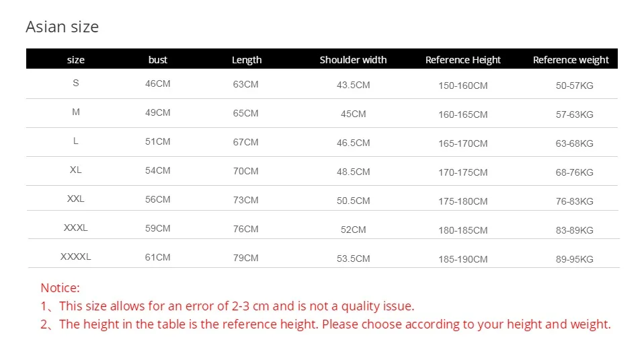Click the reference height notice sentence
Screen dimensions: 644x346
pos(325,324)
